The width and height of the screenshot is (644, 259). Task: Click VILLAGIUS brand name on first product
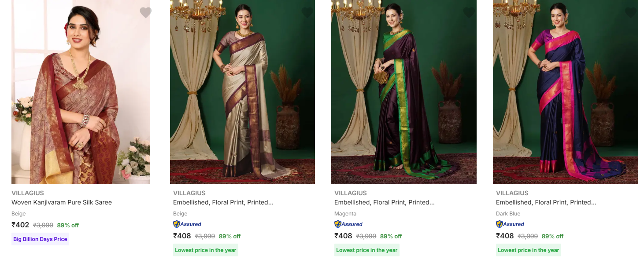pyautogui.click(x=28, y=193)
